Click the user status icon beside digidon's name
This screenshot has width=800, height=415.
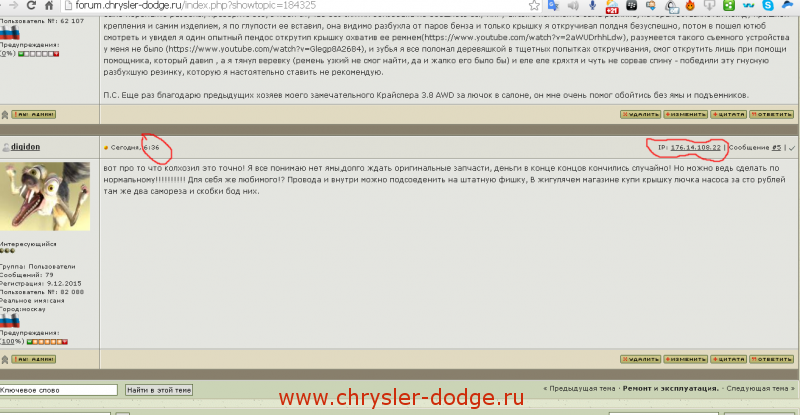(6, 148)
